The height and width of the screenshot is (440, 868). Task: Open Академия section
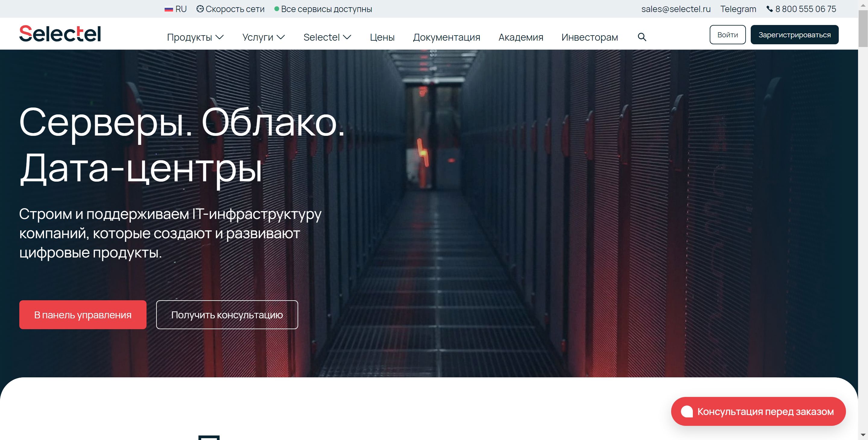coord(521,37)
